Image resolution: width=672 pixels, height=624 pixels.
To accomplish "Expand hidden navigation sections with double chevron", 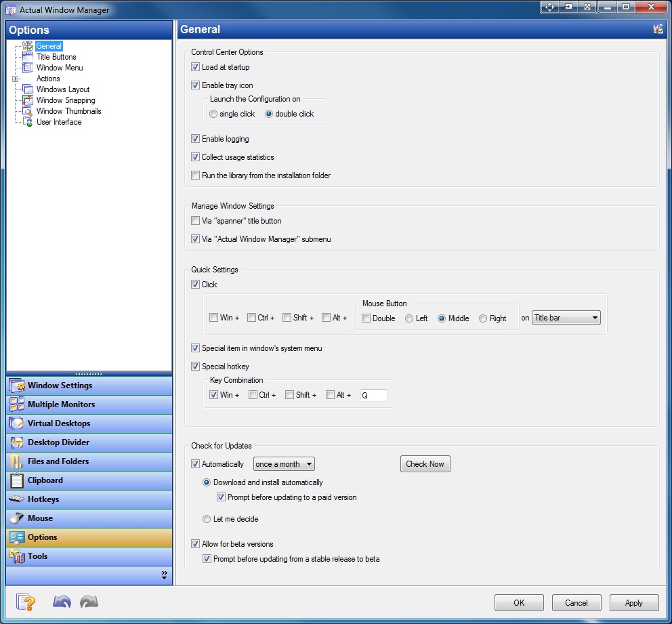I will pos(164,575).
